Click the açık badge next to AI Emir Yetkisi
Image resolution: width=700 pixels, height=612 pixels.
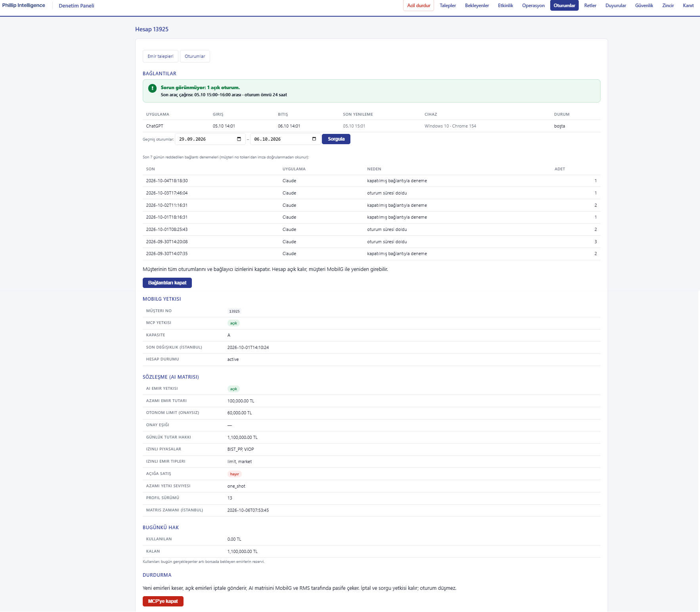233,389
